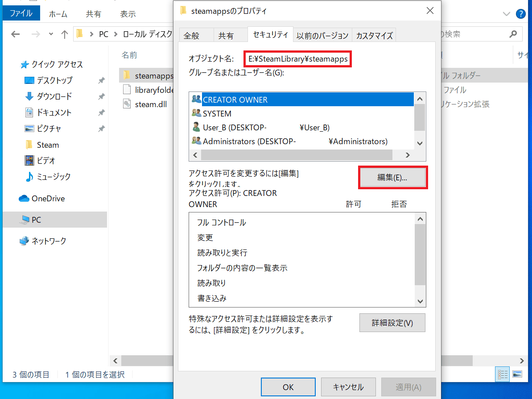Select Administrators in the user list

301,141
